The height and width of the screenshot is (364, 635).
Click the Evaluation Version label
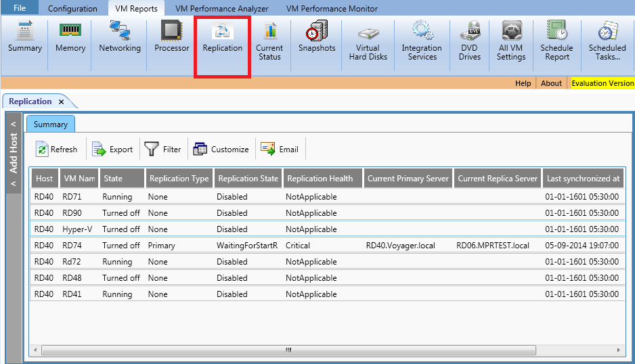click(x=603, y=83)
